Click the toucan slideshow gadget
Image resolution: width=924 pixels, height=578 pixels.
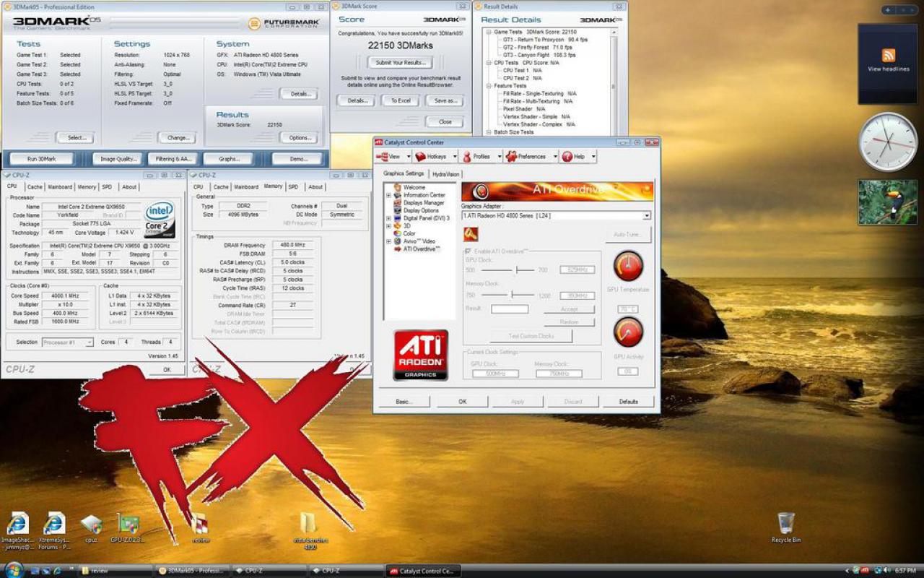(888, 202)
